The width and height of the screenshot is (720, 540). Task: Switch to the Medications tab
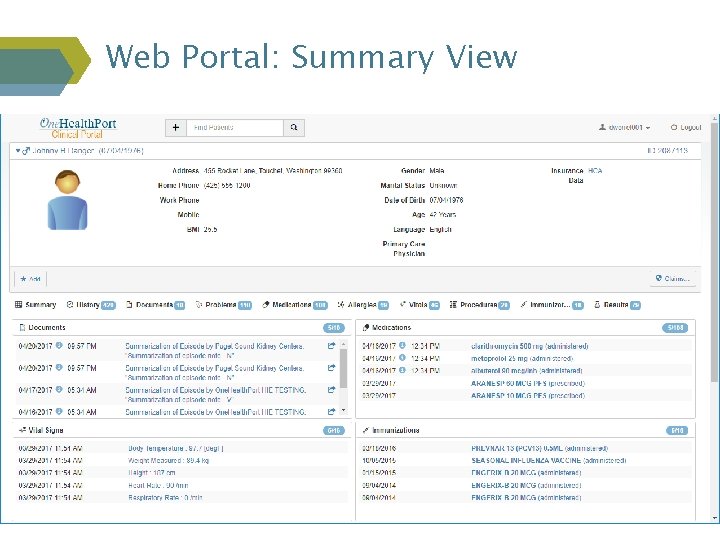pos(295,304)
